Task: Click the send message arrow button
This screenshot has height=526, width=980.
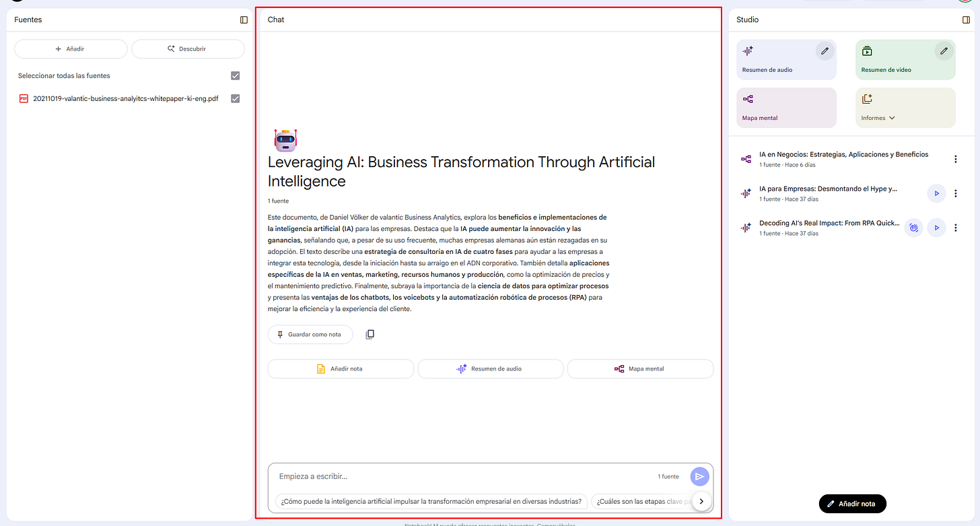Action: (x=700, y=476)
